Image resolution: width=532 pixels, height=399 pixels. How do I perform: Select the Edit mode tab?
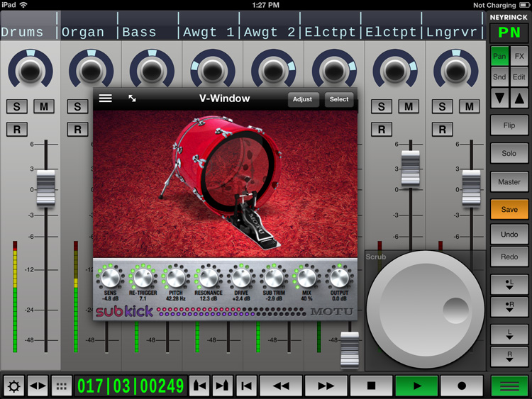(x=519, y=77)
